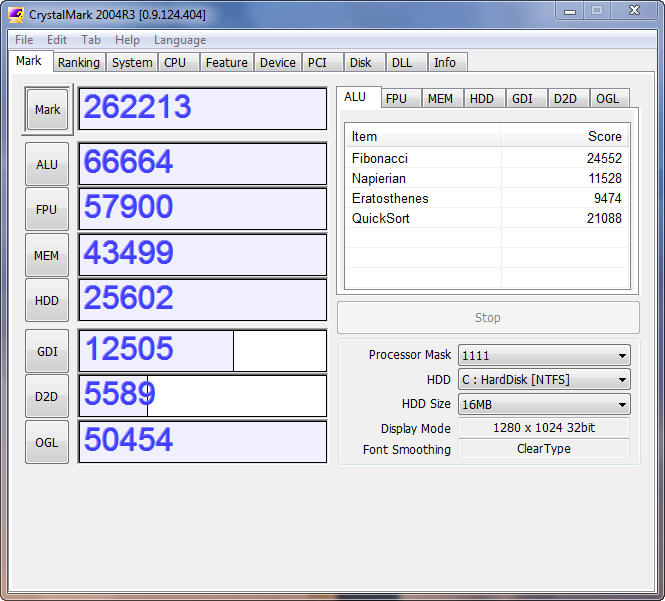Click the Item column header

pyautogui.click(x=423, y=136)
